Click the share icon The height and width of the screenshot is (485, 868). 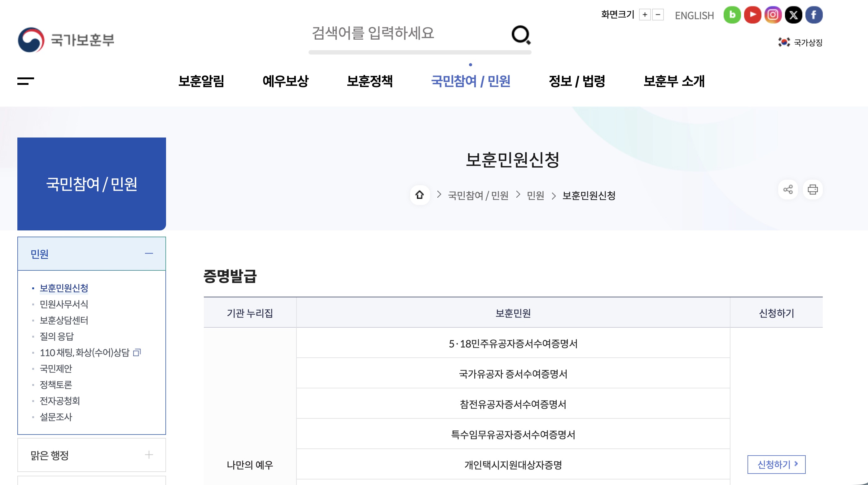click(x=788, y=189)
